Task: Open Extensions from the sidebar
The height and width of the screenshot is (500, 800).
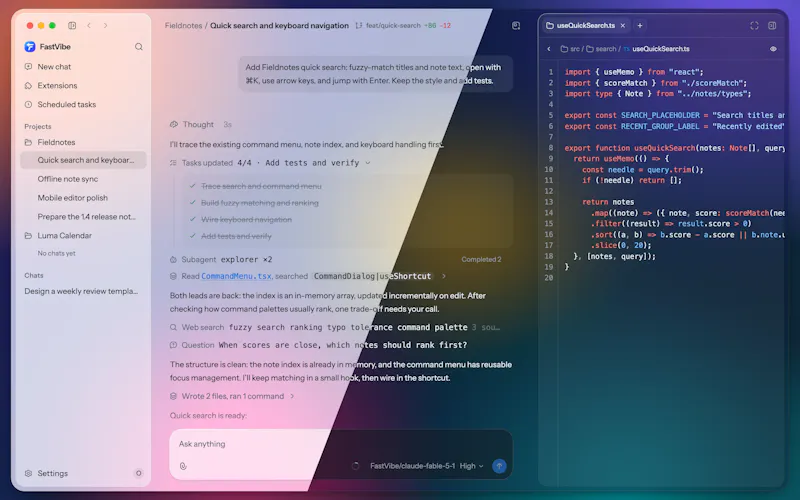Action: pyautogui.click(x=83, y=86)
